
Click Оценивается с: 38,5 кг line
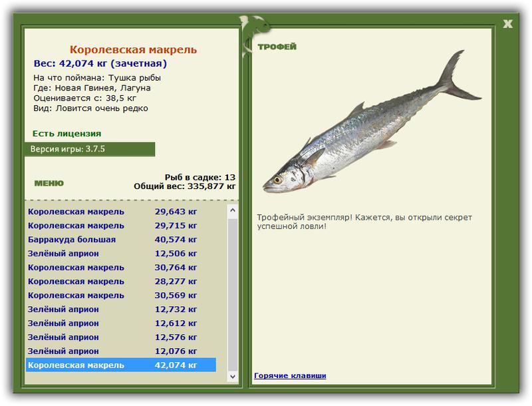coord(84,98)
